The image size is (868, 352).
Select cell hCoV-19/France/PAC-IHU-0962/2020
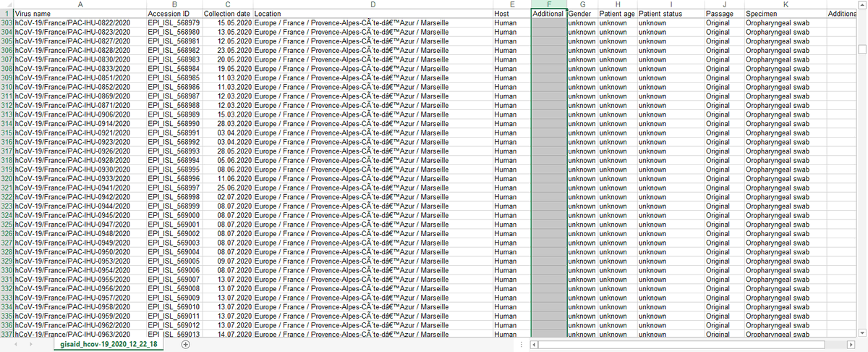click(80, 324)
